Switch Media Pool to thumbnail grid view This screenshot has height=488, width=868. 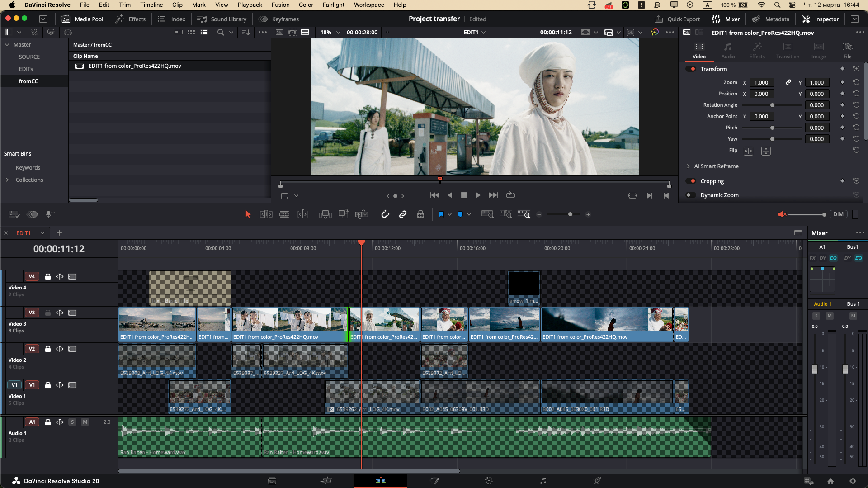pos(191,32)
